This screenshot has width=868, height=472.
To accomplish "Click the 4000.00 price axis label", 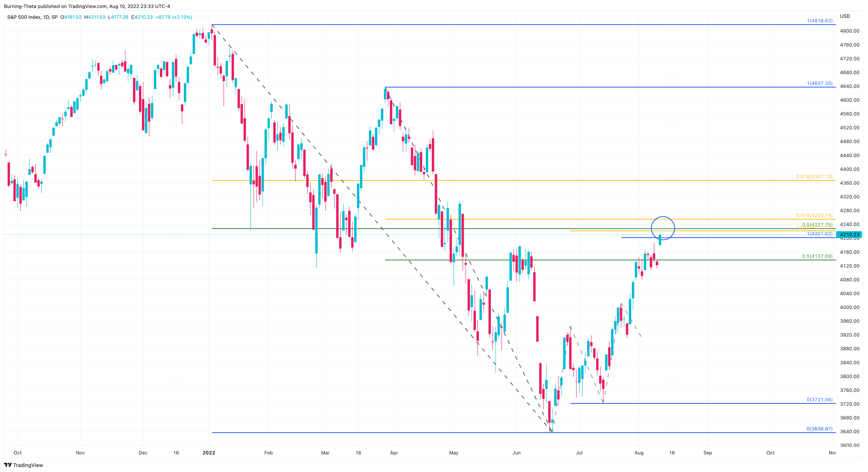I will [x=849, y=307].
